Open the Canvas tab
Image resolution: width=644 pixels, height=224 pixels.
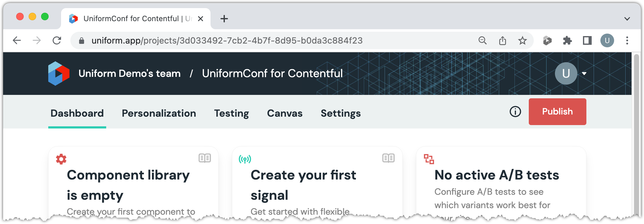pos(285,113)
